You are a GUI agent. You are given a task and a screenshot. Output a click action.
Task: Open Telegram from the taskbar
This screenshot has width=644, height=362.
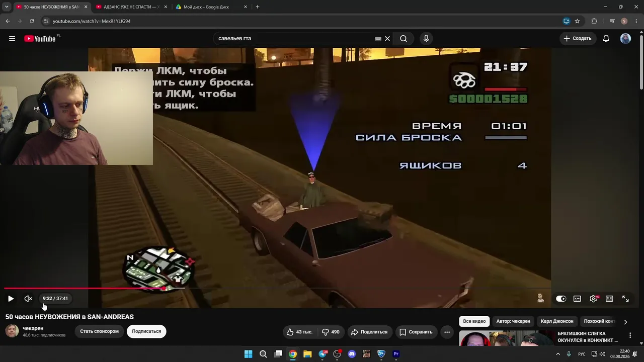coord(323,354)
